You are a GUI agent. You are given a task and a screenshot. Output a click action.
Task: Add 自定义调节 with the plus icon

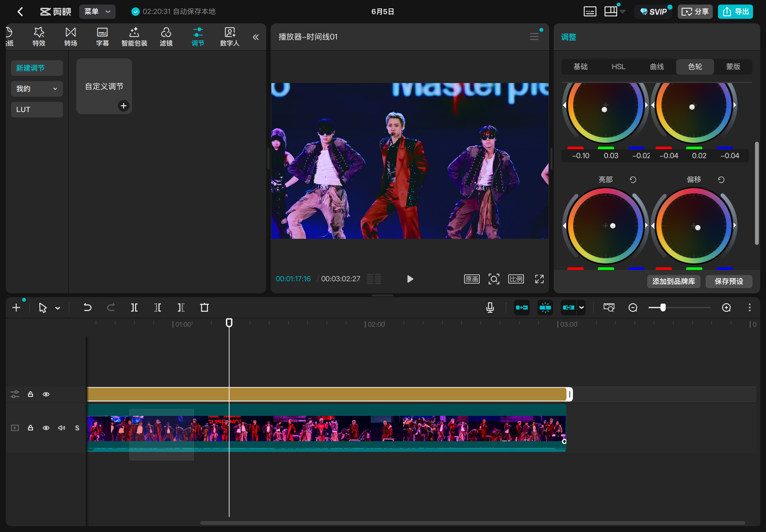coord(123,106)
